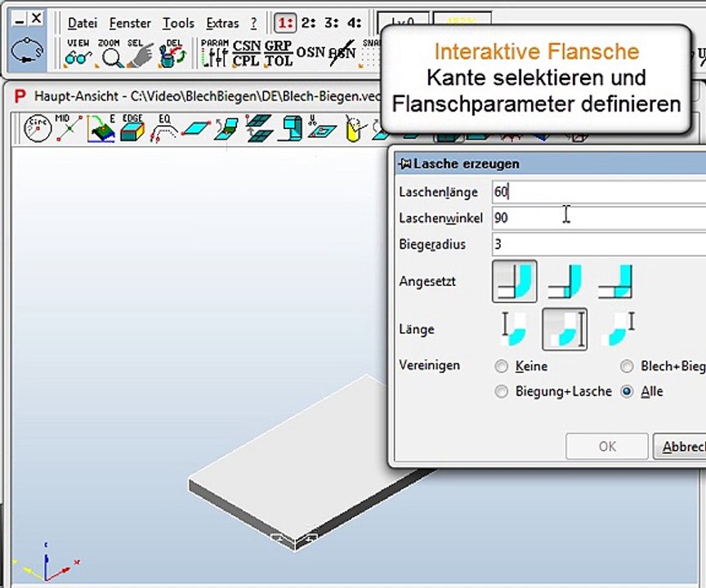Click the crossed-out ASN icon
Image resolution: width=706 pixels, height=588 pixels.
pos(342,53)
